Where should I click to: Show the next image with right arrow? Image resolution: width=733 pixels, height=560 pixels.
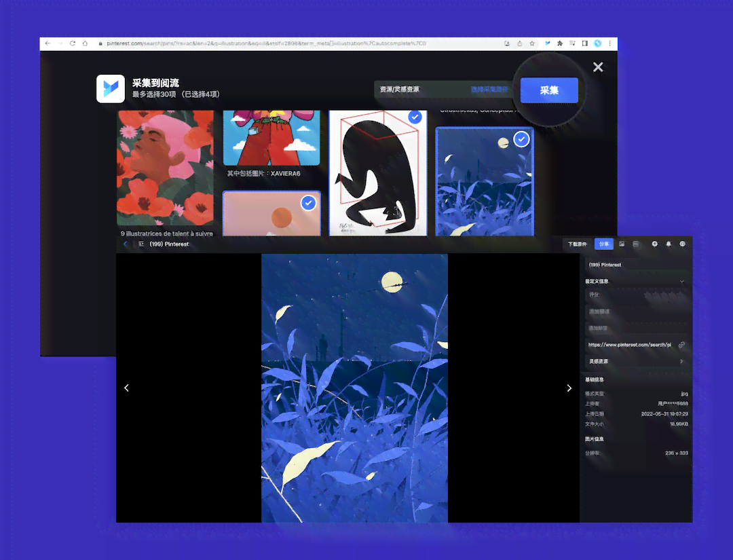tap(569, 388)
